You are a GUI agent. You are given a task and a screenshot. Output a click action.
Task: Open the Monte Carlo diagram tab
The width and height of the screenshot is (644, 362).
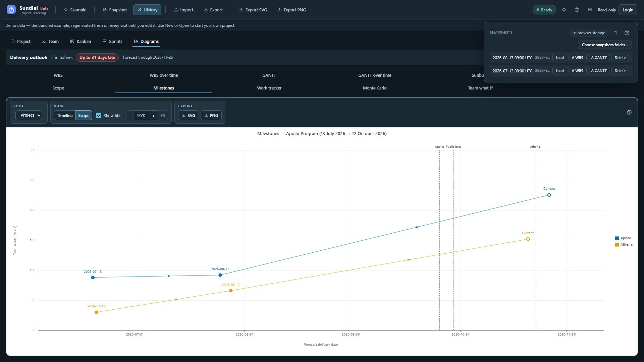tap(375, 88)
